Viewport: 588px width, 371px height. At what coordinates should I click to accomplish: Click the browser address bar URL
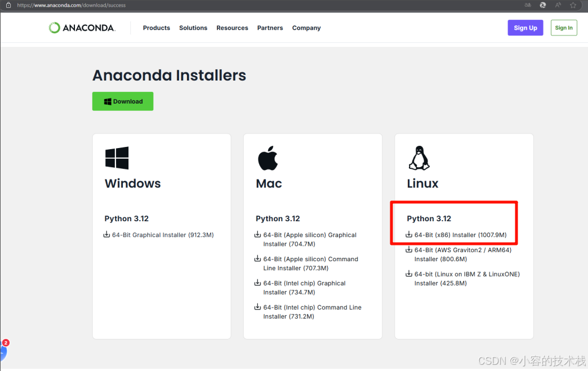(72, 5)
